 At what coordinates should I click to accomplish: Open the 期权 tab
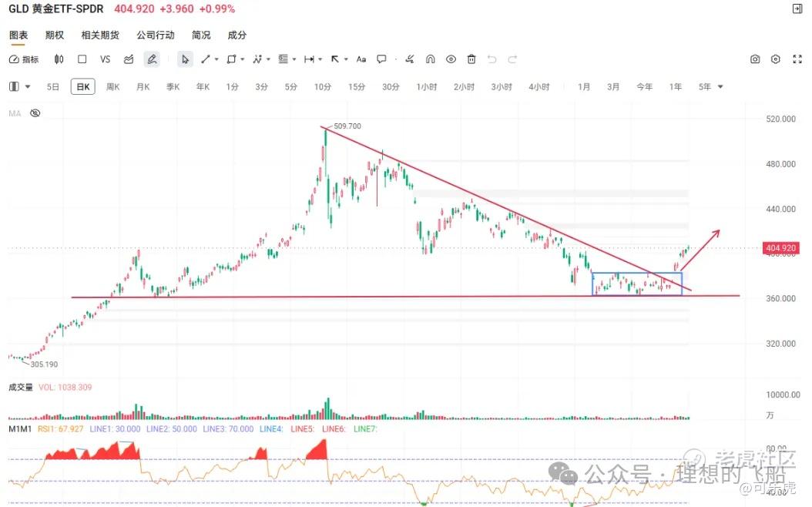(55, 35)
